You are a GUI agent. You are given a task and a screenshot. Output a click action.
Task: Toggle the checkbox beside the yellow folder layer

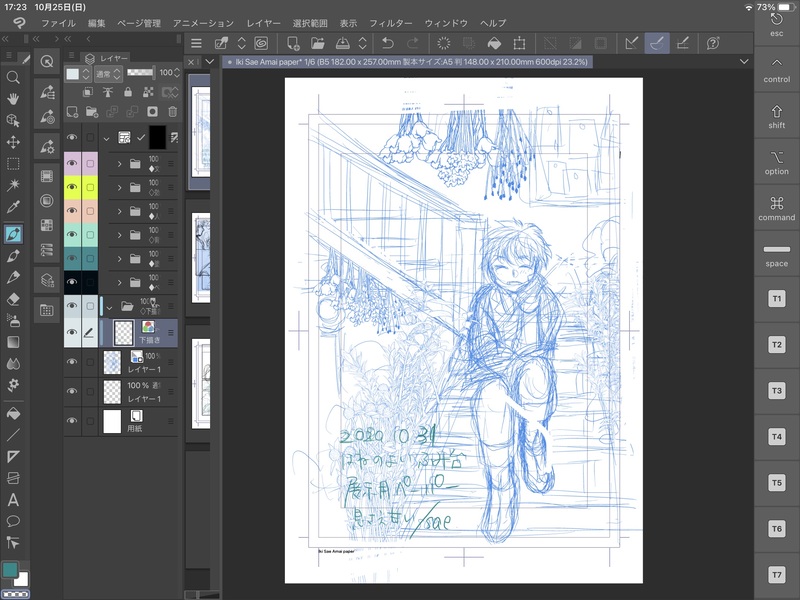click(x=90, y=187)
